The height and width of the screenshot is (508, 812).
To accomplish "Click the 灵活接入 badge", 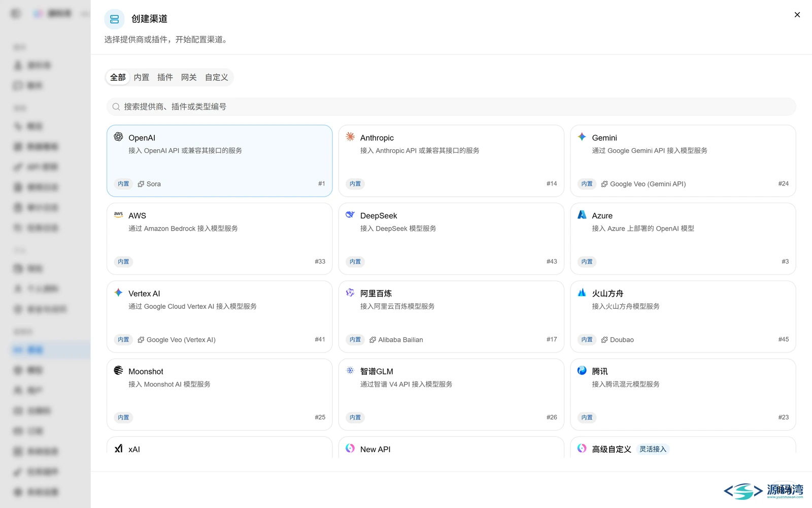I will pyautogui.click(x=653, y=449).
